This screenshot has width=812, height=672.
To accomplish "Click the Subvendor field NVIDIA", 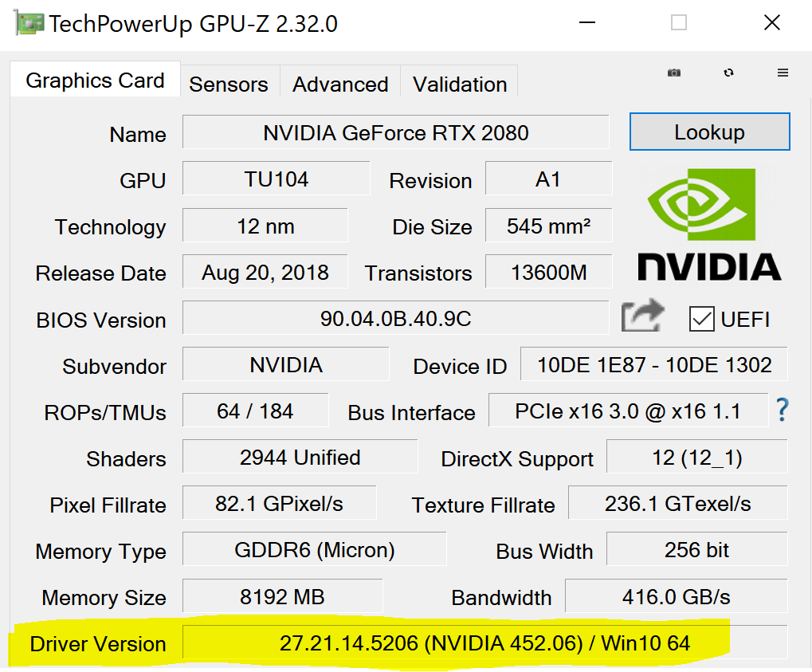I will pyautogui.click(x=286, y=364).
